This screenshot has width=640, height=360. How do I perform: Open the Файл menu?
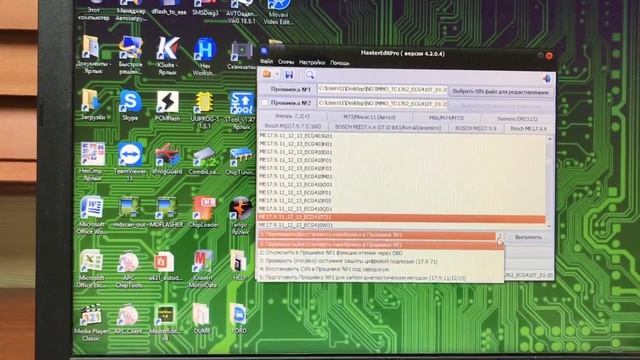tap(267, 62)
